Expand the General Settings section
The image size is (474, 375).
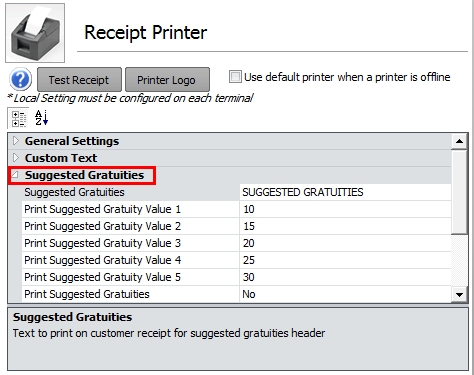click(16, 141)
